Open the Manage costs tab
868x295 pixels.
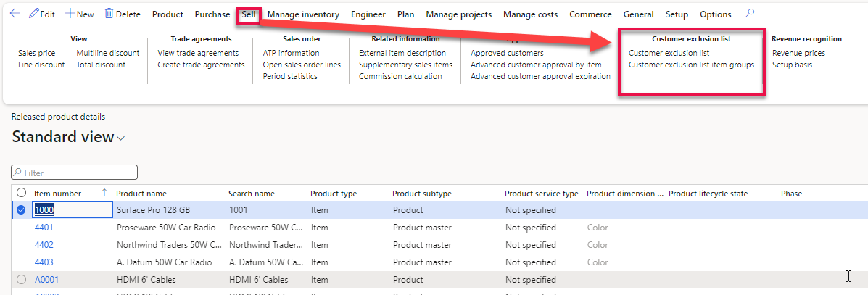531,14
